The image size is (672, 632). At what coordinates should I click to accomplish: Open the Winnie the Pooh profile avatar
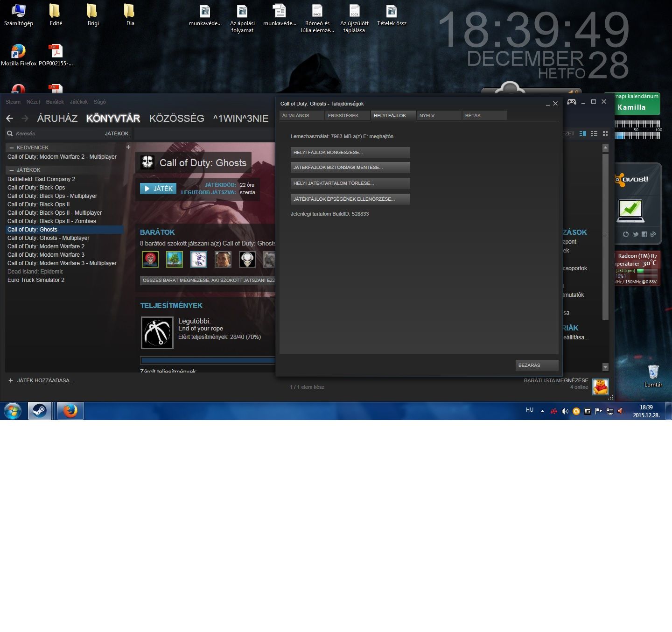pyautogui.click(x=601, y=387)
